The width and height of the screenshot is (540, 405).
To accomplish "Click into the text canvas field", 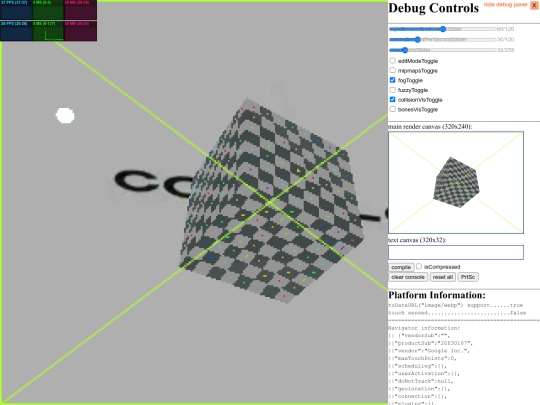I will tap(456, 252).
